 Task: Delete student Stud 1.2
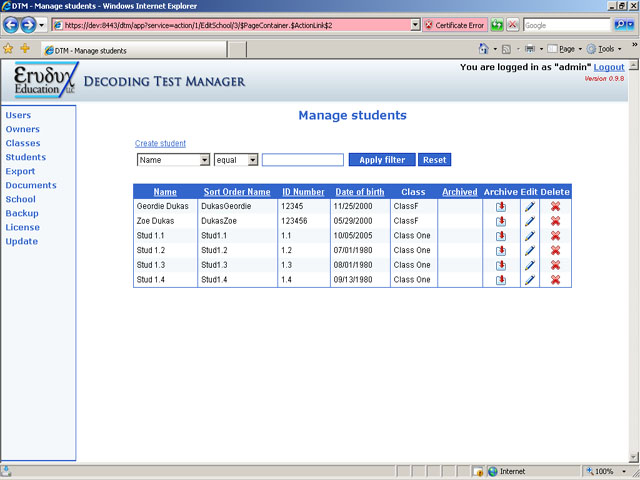click(x=555, y=251)
